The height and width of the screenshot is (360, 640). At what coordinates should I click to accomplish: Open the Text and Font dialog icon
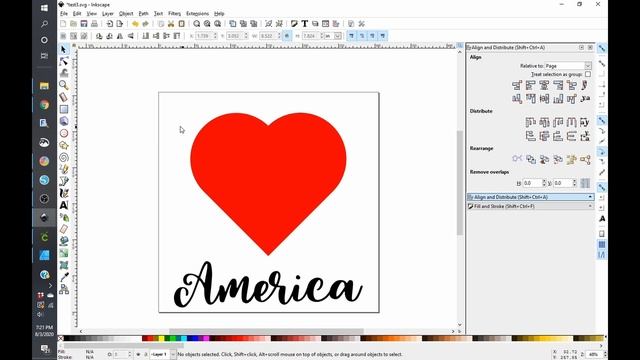tap(304, 24)
